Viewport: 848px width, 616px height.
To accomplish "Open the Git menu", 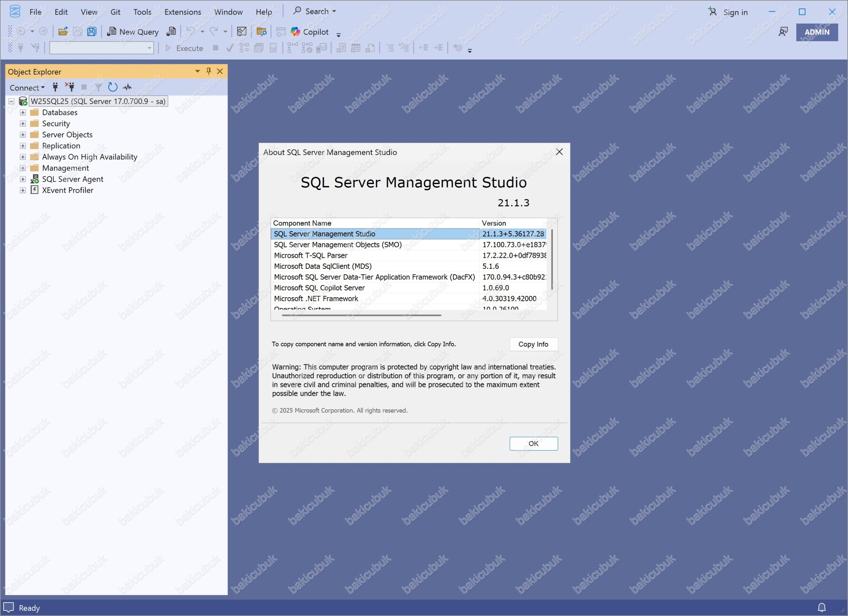I will point(115,12).
